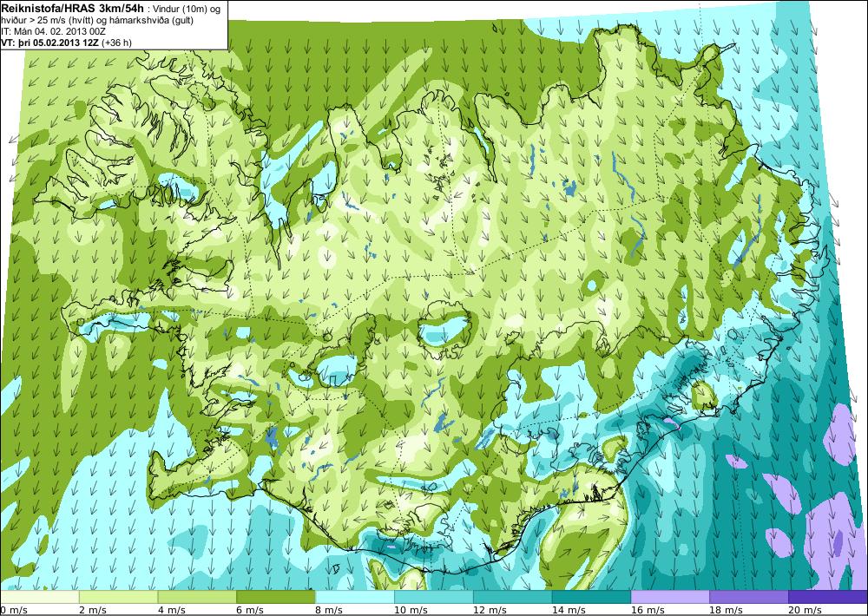Viewport: 868px width, 616px height.
Task: Click the "18 m/s" legend label
Action: click(726, 610)
